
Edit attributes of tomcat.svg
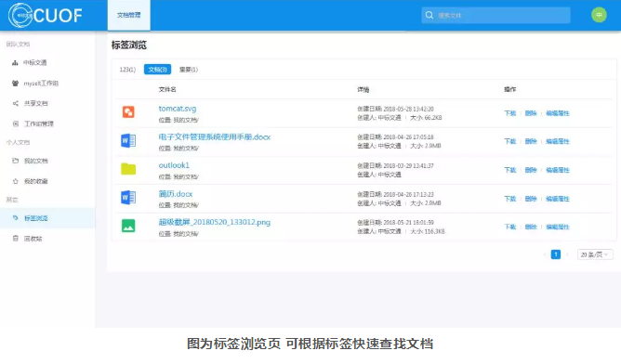[558, 113]
